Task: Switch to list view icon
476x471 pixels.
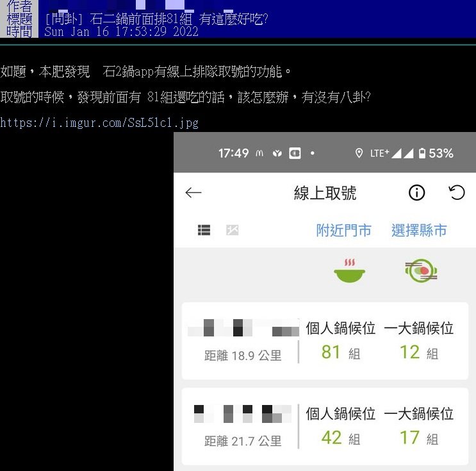Action: [x=204, y=230]
